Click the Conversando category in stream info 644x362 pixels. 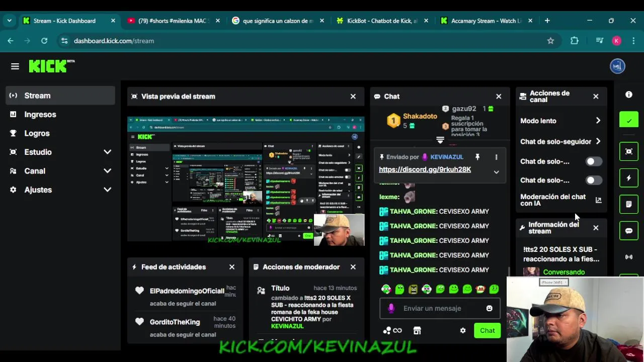pos(564,272)
